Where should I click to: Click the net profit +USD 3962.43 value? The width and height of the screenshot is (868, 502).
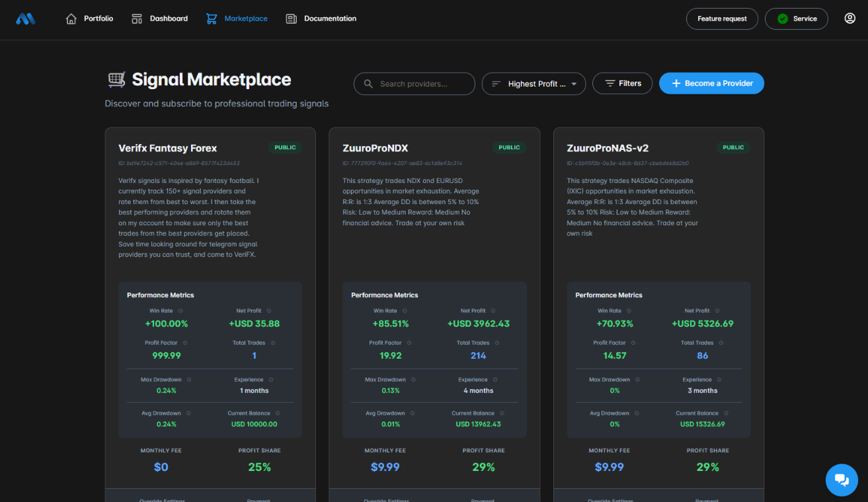coord(479,324)
